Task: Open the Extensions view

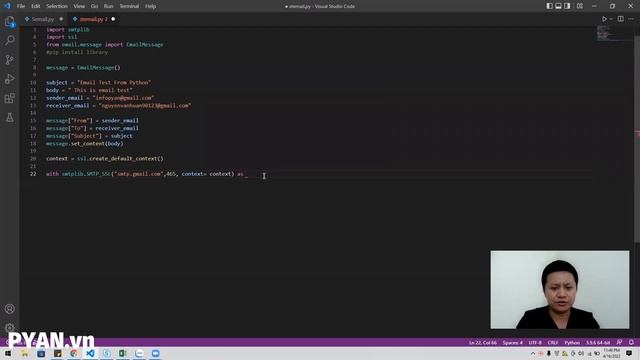Action: click(x=10, y=98)
